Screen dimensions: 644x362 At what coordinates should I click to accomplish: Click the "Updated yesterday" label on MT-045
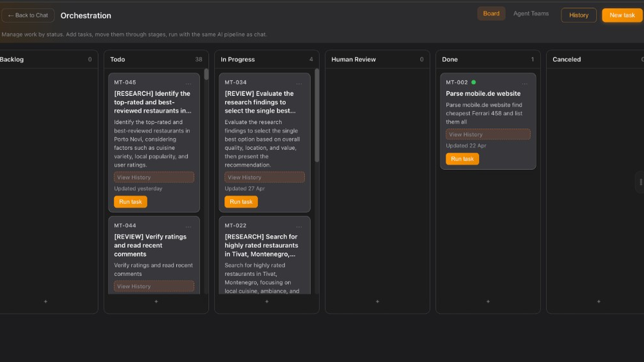(x=138, y=189)
